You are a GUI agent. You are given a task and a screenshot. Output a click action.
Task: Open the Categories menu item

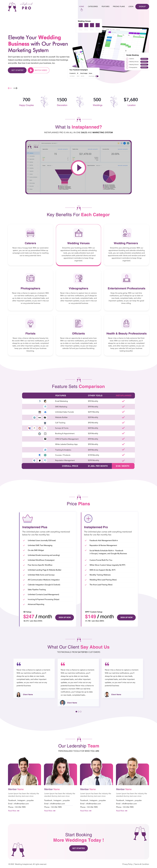93,6
